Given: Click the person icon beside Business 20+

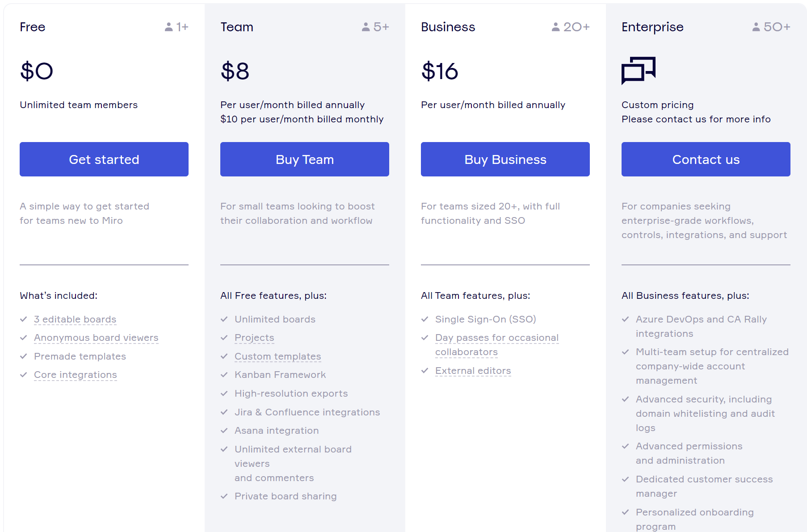Looking at the screenshot, I should 555,27.
